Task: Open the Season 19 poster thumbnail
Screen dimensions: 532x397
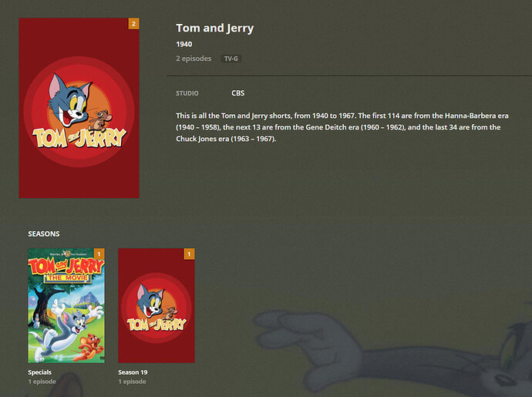Action: [x=157, y=305]
